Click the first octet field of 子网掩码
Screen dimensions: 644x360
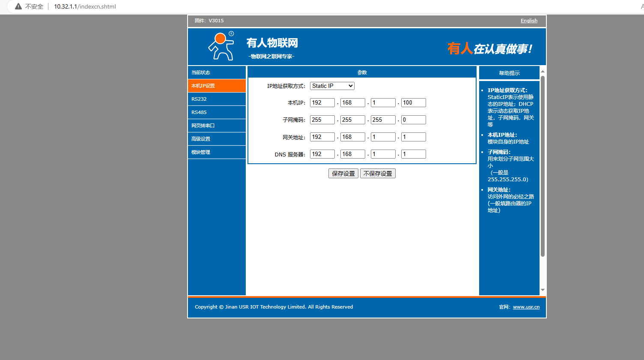[x=322, y=120]
